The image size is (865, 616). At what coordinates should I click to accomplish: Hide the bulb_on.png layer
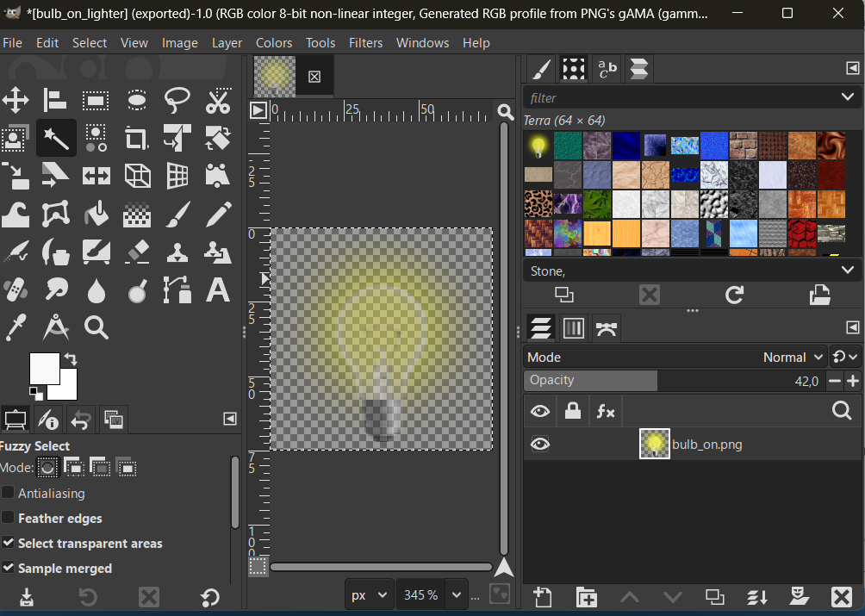click(x=540, y=444)
